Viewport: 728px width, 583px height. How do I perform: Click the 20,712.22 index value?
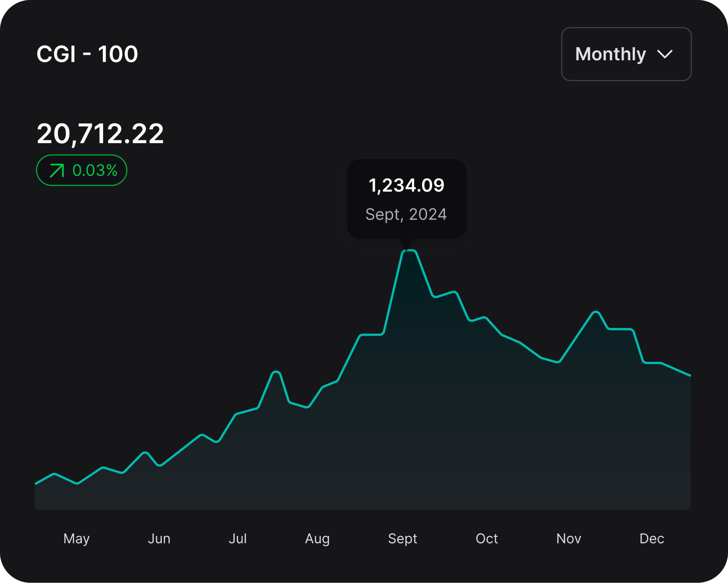(100, 134)
